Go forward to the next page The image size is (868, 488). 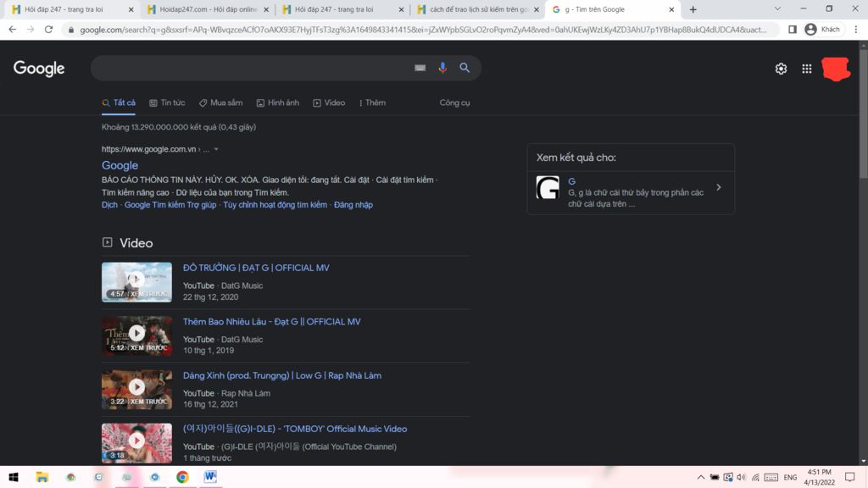click(x=31, y=30)
